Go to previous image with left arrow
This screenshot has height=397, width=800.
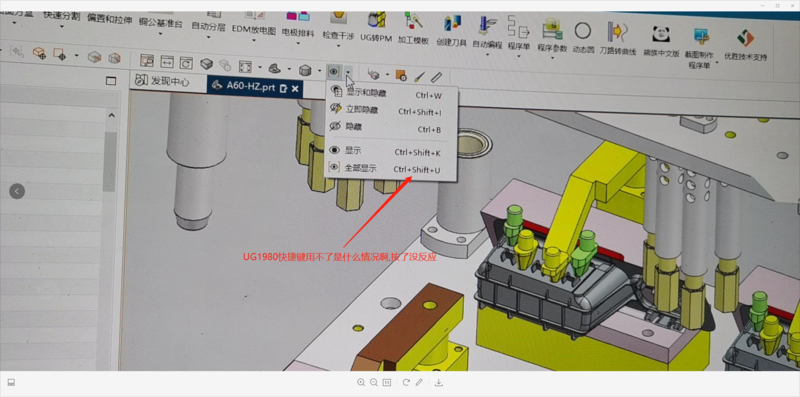[17, 191]
